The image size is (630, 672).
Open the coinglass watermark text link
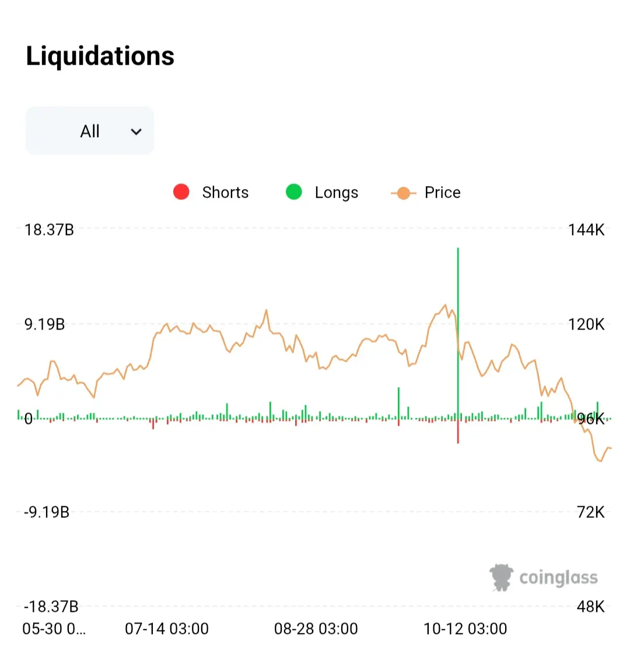click(x=558, y=577)
